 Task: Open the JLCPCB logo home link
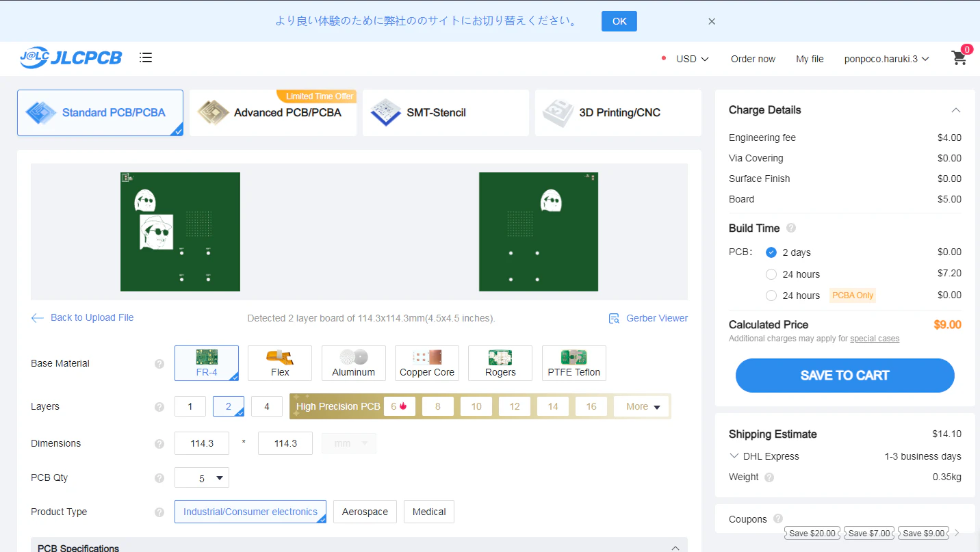(x=70, y=58)
